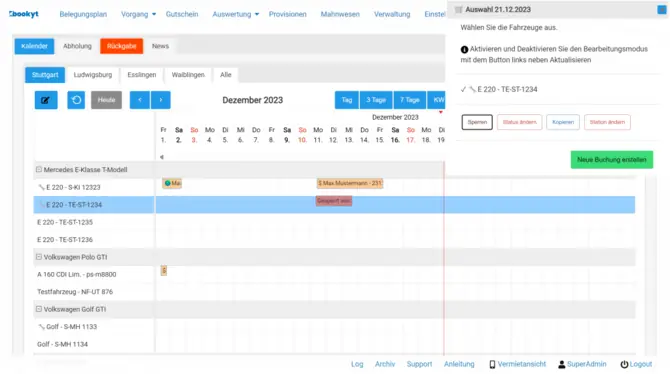Open the Mahnwesen menu item

click(340, 14)
